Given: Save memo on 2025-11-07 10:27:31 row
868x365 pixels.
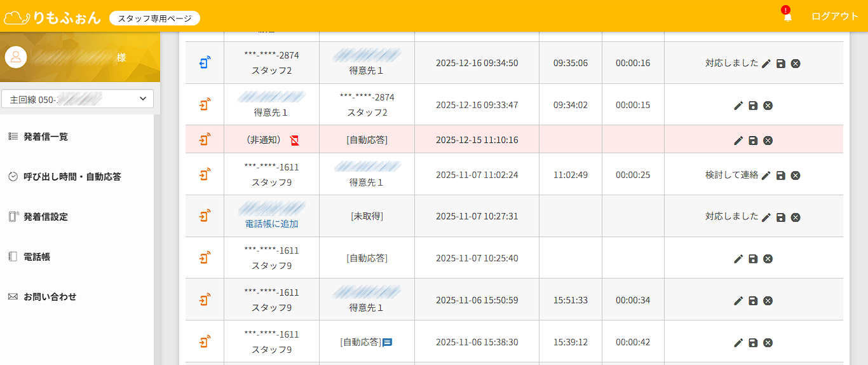Looking at the screenshot, I should [x=781, y=217].
